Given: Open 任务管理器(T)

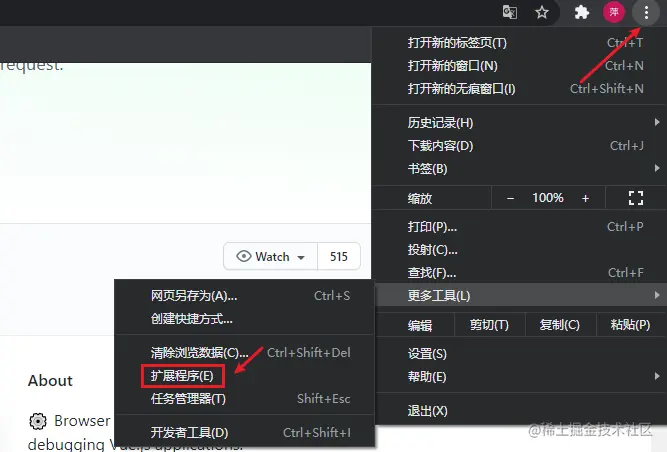Looking at the screenshot, I should (x=245, y=399).
